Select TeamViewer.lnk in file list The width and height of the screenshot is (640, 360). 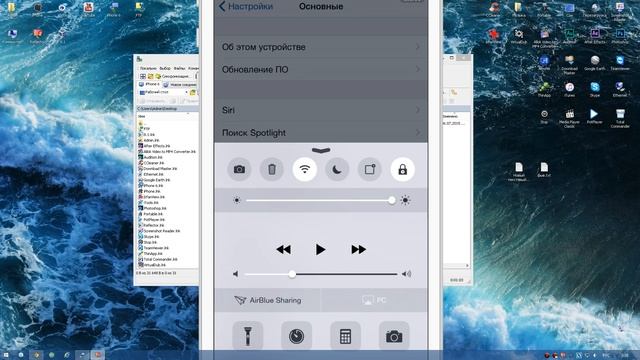click(x=153, y=248)
